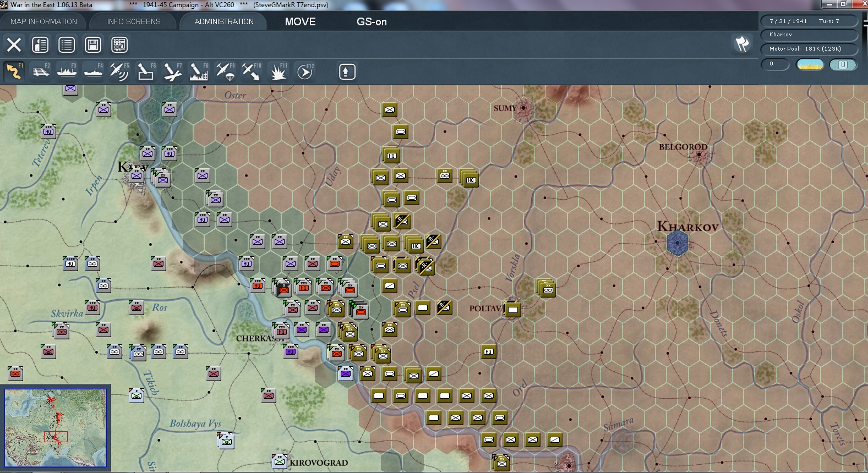Click the wheat field weather icon
The height and width of the screenshot is (473, 868).
point(810,64)
